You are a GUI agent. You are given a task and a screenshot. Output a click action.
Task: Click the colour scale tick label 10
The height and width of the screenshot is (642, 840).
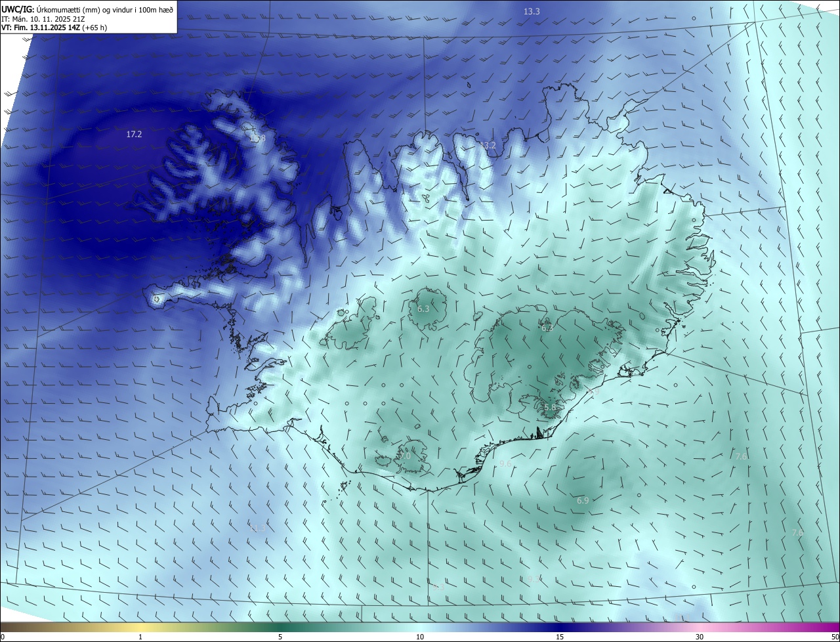point(420,637)
